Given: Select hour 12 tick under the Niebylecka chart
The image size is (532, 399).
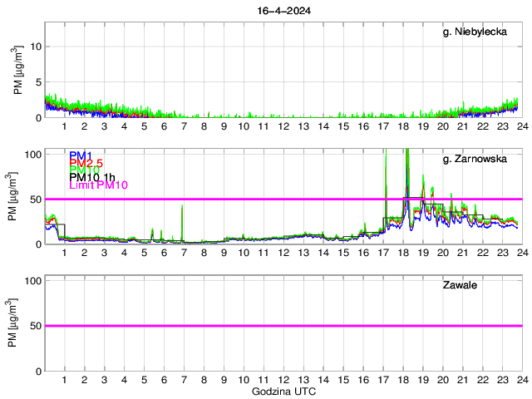Looking at the screenshot, I should [x=283, y=127].
